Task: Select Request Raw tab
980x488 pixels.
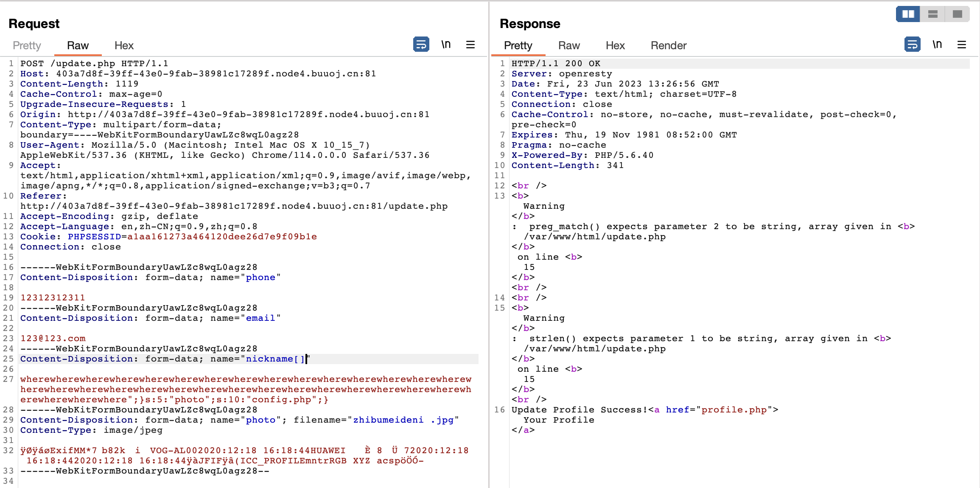Action: point(78,45)
